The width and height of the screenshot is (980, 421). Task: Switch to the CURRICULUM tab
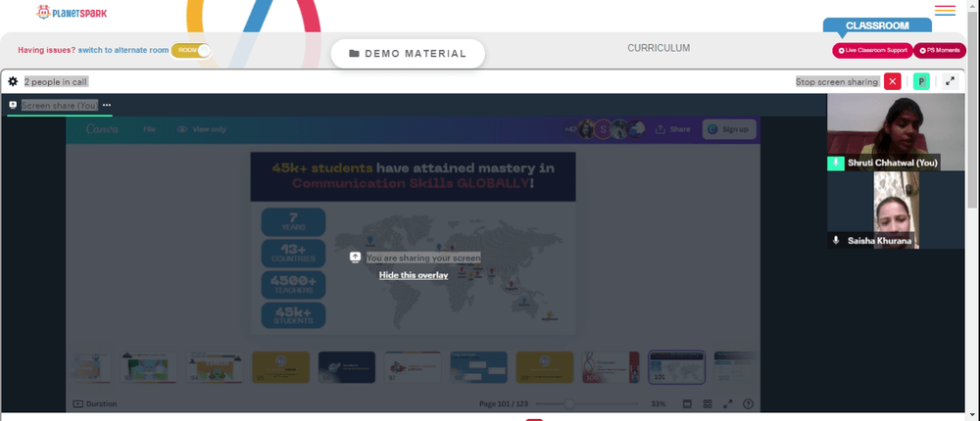point(659,48)
